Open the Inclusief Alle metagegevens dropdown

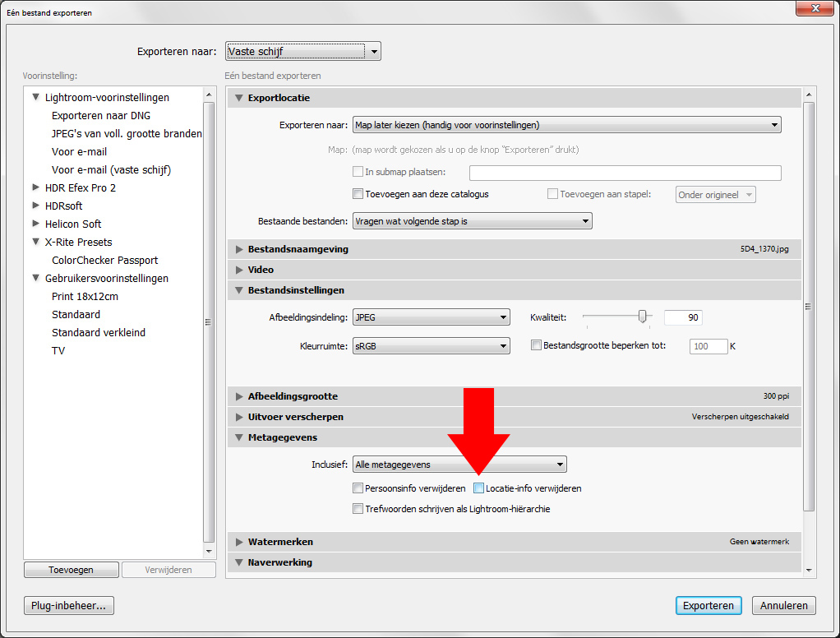(459, 465)
